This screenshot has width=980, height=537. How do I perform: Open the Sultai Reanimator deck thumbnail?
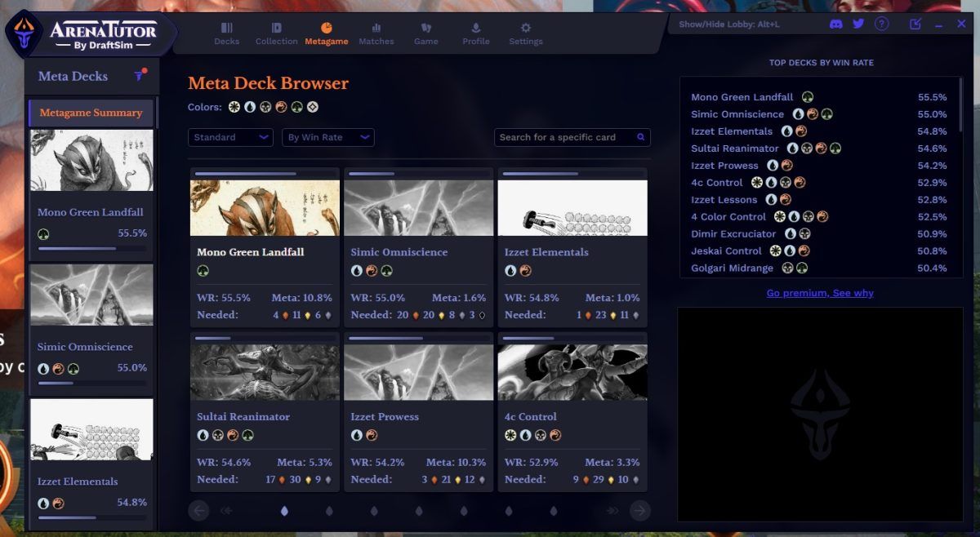pyautogui.click(x=265, y=372)
